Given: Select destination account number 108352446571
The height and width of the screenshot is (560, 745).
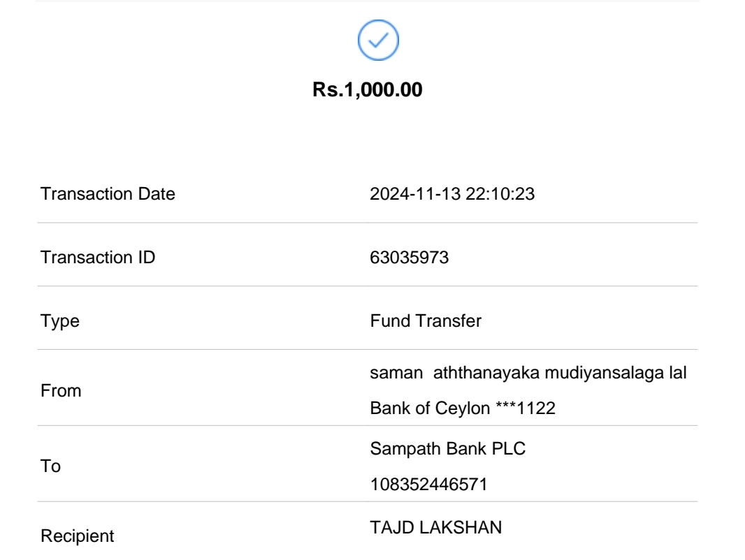Looking at the screenshot, I should (x=418, y=484).
